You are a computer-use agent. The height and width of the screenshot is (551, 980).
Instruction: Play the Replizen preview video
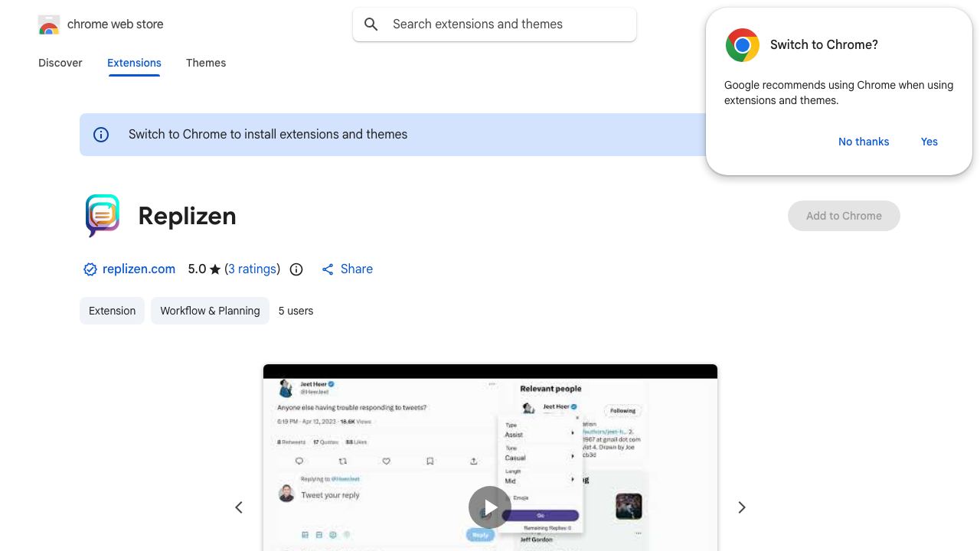click(x=490, y=507)
